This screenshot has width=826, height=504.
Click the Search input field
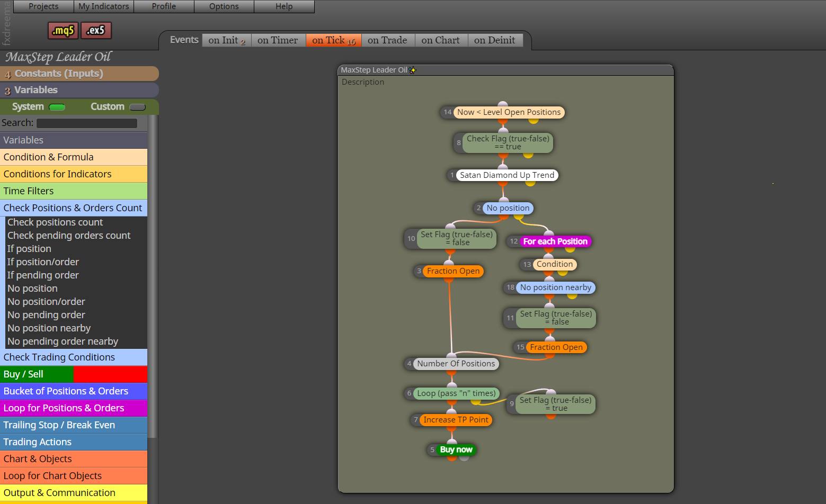[x=87, y=123]
